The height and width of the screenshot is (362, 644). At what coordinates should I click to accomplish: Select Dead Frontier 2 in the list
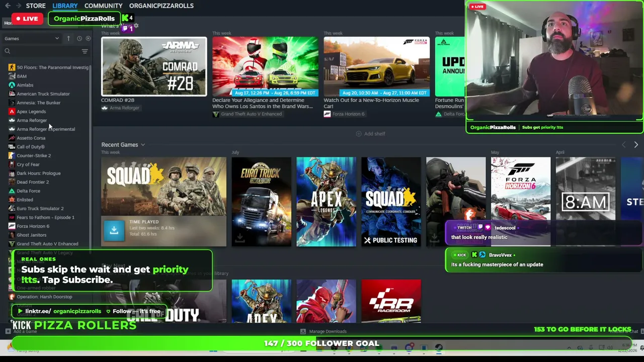coord(33,182)
